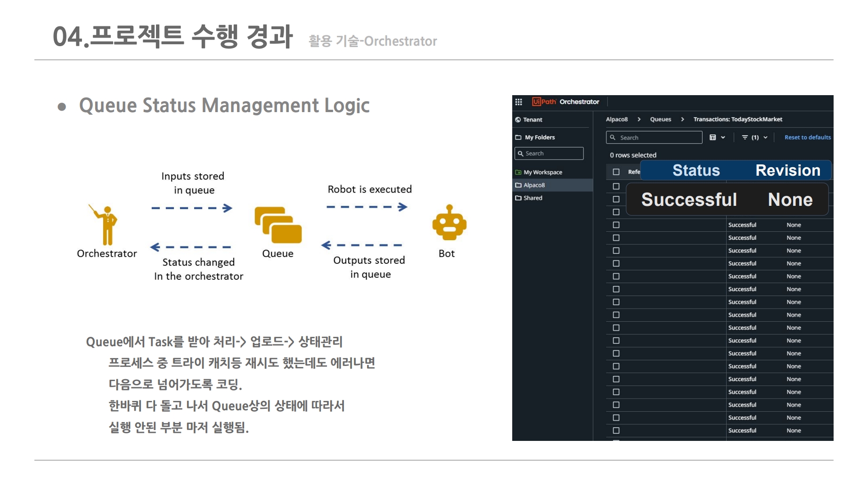Click the line starting '한바퀴 다 돌고 나서'
This screenshot has width=868, height=488.
227,406
